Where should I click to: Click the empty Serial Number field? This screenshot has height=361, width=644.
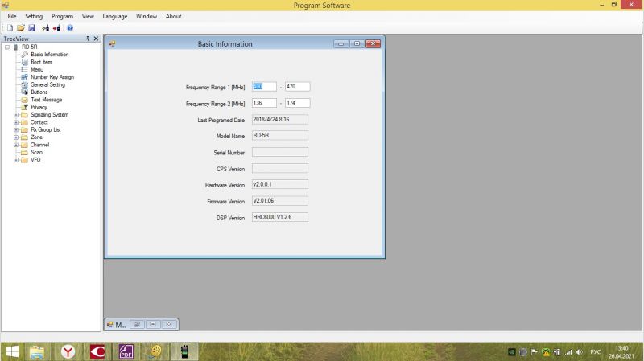click(x=279, y=152)
